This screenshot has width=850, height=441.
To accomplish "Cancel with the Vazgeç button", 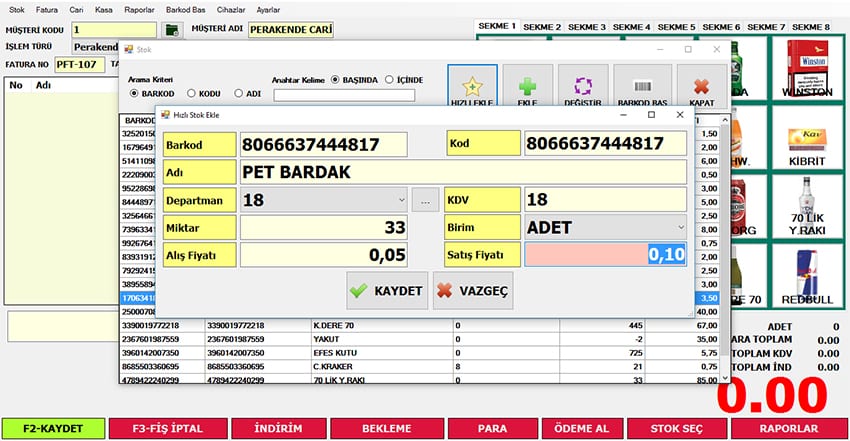I will click(473, 291).
